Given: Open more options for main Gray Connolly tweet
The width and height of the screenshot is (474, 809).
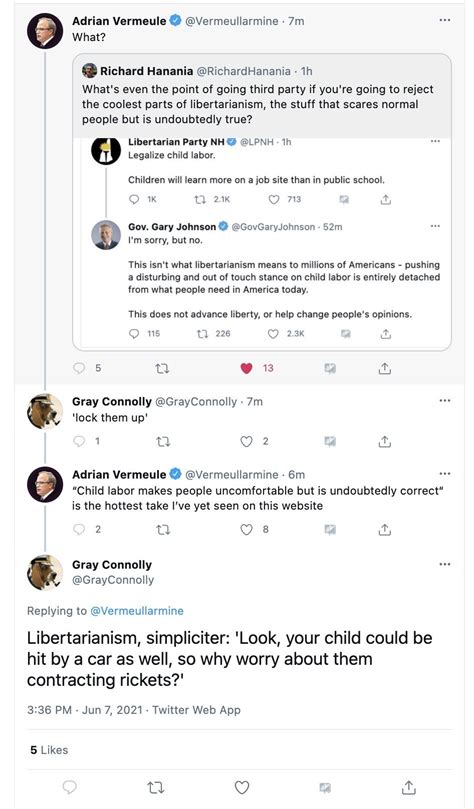Looking at the screenshot, I should (445, 564).
